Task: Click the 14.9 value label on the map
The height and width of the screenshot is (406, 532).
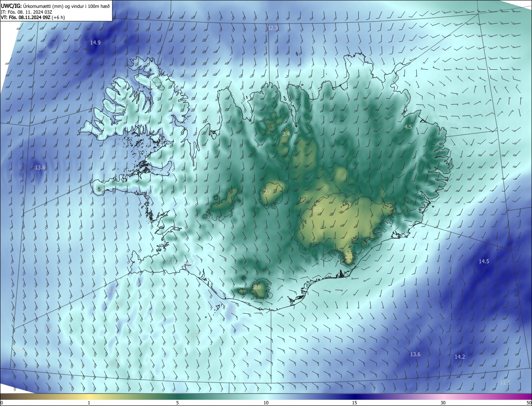Action: (95, 43)
